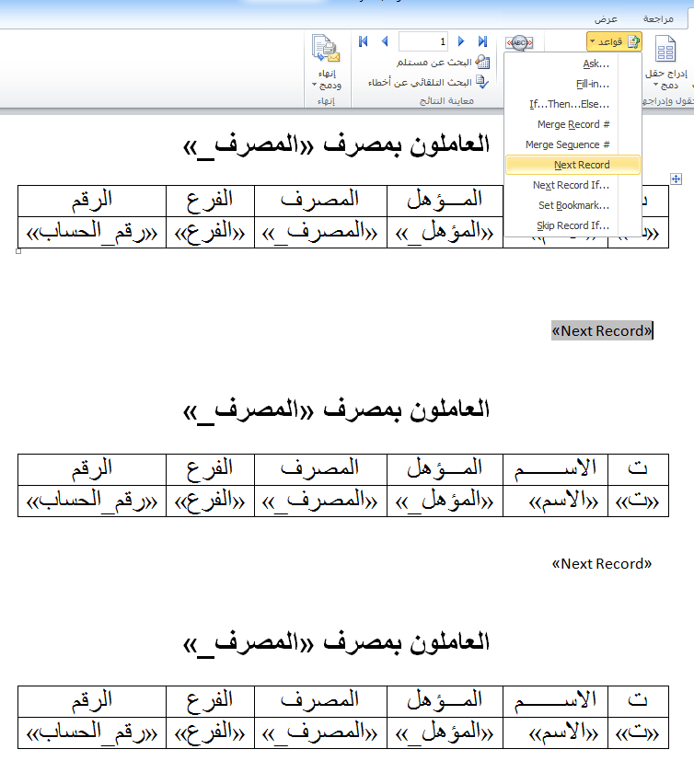Toggle the Preview Results ABC button
The image size is (694, 784).
point(520,43)
